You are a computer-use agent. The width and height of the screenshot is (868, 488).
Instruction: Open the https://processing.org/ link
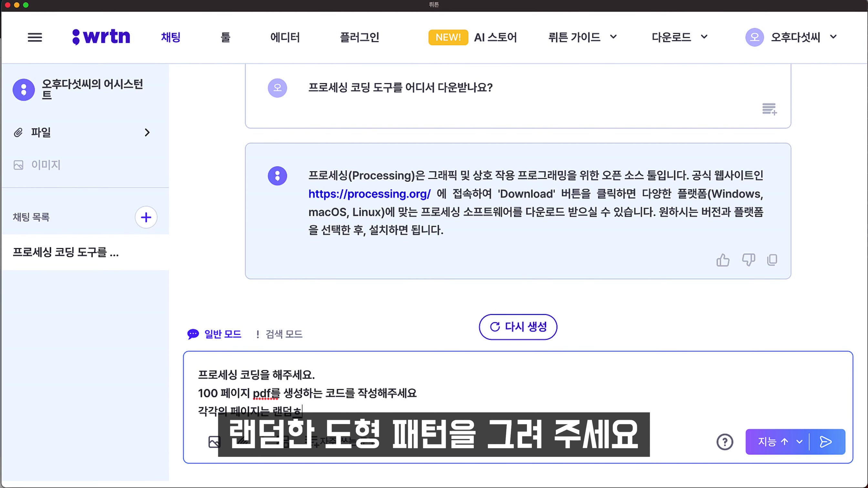click(x=369, y=194)
